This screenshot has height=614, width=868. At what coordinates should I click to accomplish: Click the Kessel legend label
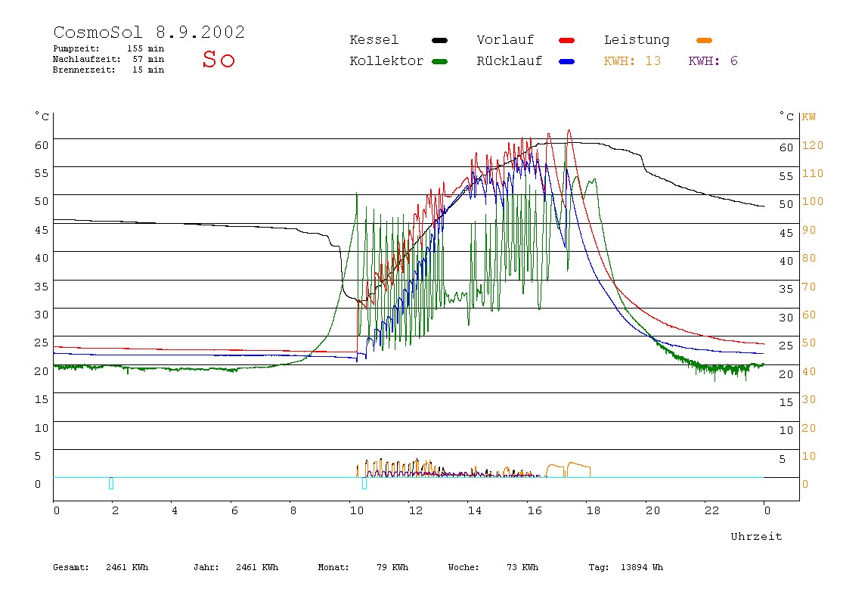374,40
